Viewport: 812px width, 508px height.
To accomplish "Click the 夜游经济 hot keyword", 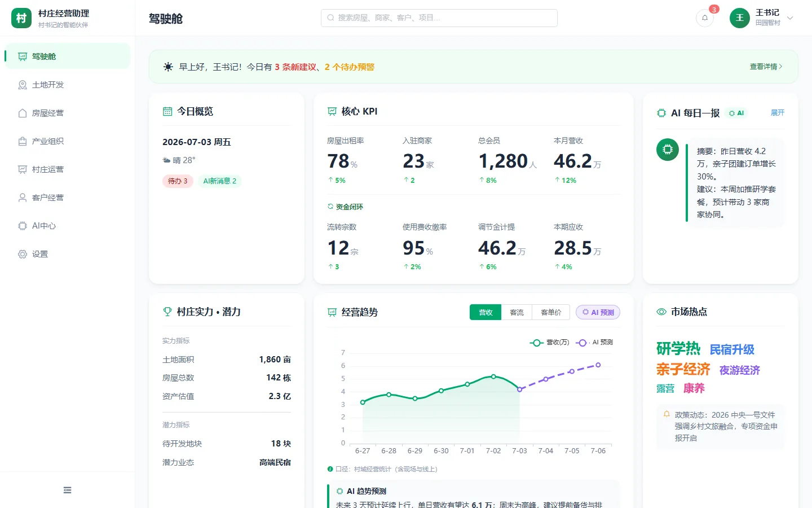I will coord(740,370).
